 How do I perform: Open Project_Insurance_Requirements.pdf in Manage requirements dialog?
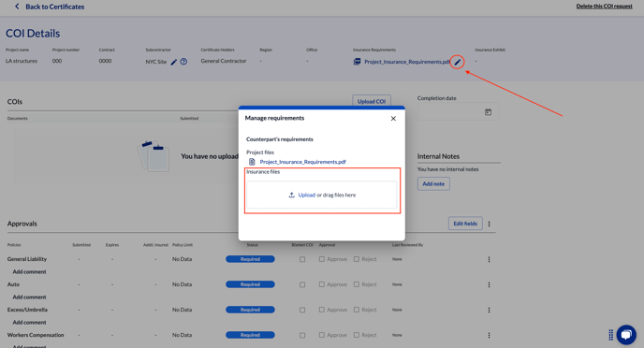302,162
